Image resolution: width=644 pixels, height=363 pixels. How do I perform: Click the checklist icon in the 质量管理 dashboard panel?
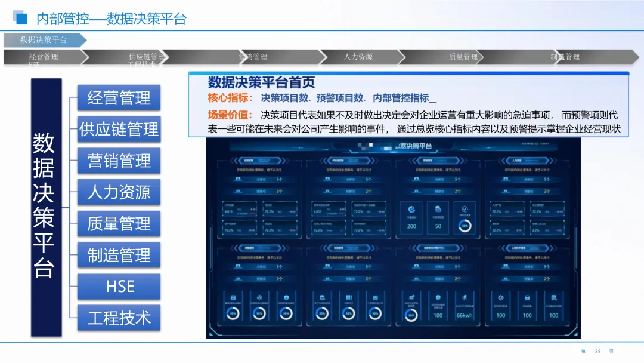coord(233,298)
